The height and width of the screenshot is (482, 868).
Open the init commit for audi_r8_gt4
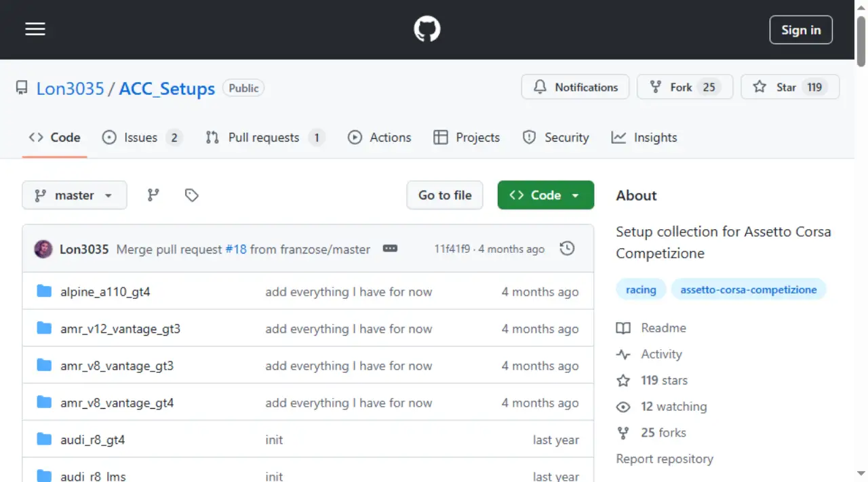tap(274, 440)
